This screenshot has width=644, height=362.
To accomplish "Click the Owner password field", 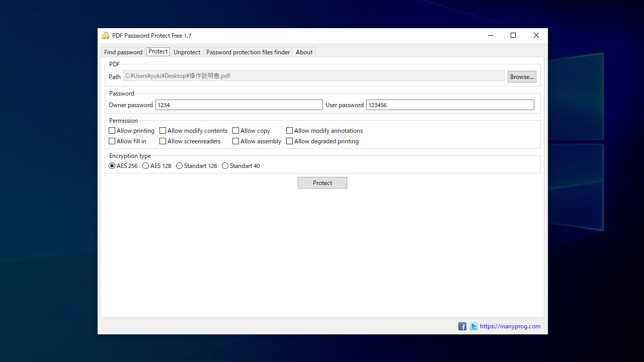I will [239, 105].
